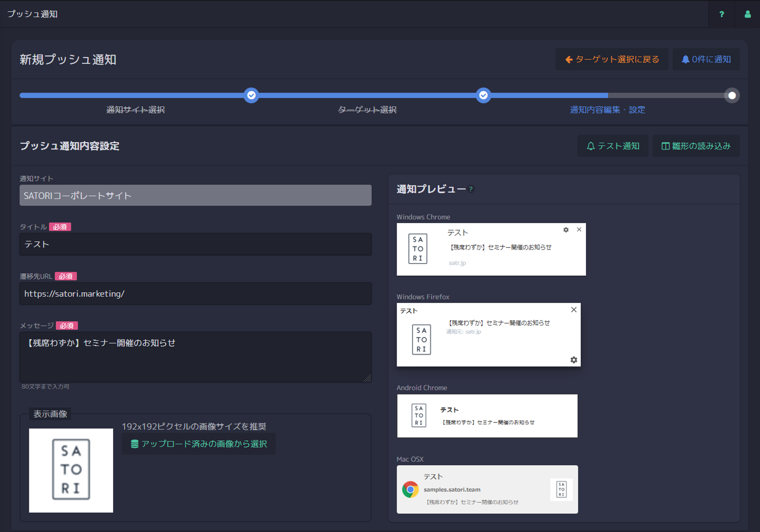The width and height of the screenshot is (760, 532).
Task: Click the SATORI display image thumbnail
Action: [71, 470]
